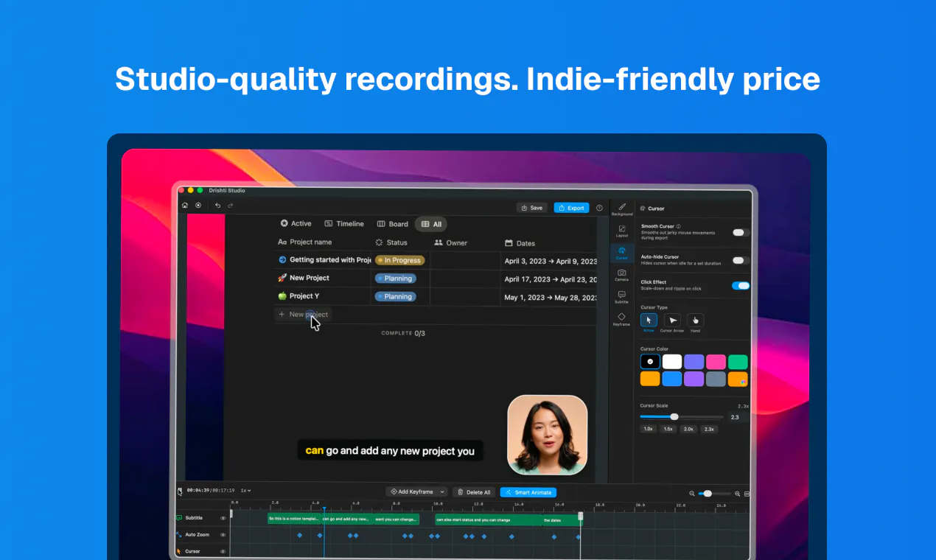This screenshot has height=560, width=936.
Task: Hide the Subtitle track using eye icon
Action: click(x=223, y=518)
